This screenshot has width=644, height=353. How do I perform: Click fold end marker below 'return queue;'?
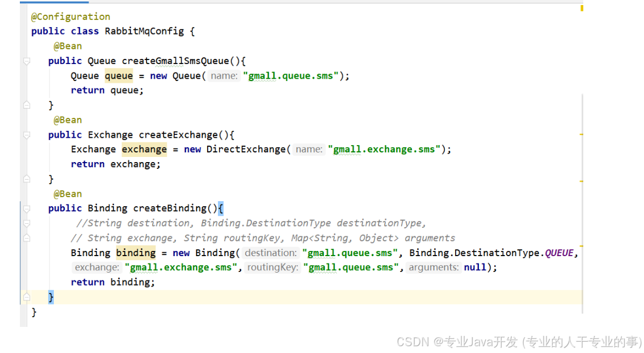[x=27, y=105]
